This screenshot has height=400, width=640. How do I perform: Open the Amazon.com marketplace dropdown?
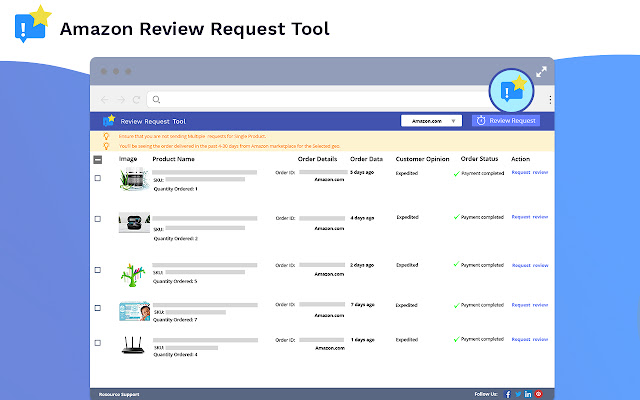pyautogui.click(x=431, y=121)
